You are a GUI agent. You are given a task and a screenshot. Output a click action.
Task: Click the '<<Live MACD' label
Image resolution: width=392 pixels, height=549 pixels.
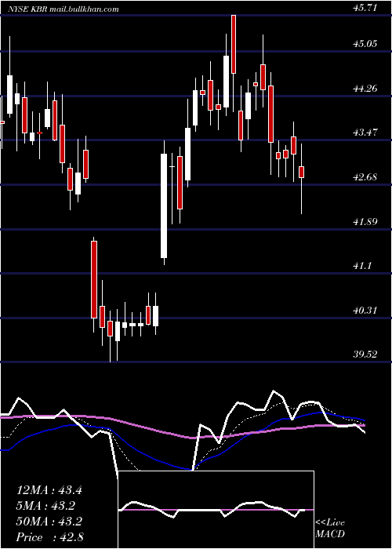[x=330, y=529]
